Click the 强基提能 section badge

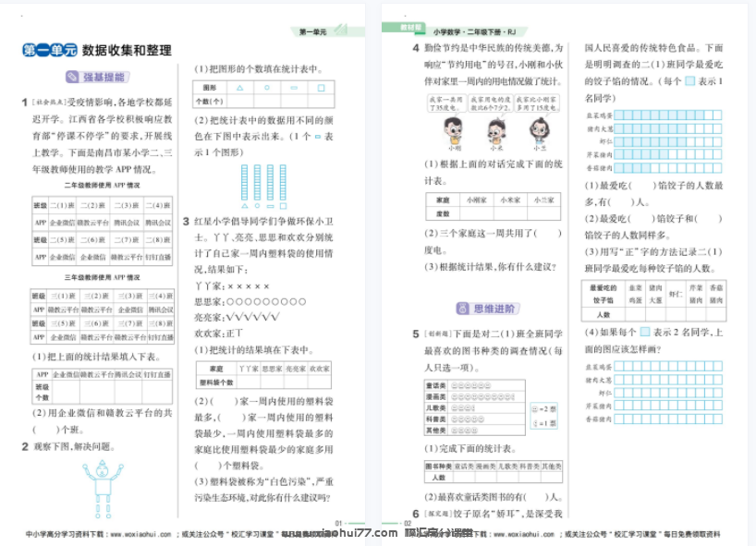tap(98, 77)
